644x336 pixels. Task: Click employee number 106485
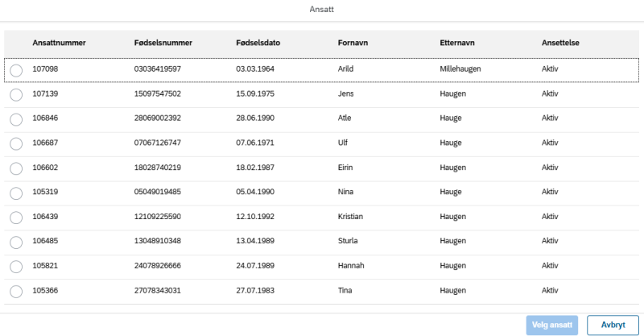tap(45, 241)
